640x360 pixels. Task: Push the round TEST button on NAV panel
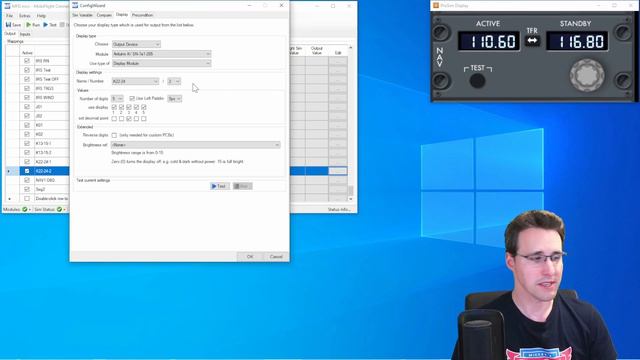[477, 81]
